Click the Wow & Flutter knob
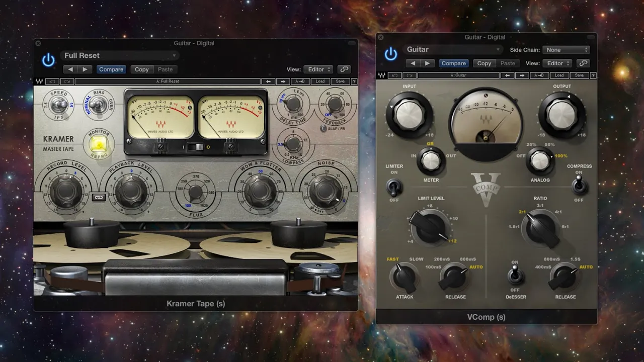Image resolution: width=644 pixels, height=362 pixels. (x=260, y=192)
